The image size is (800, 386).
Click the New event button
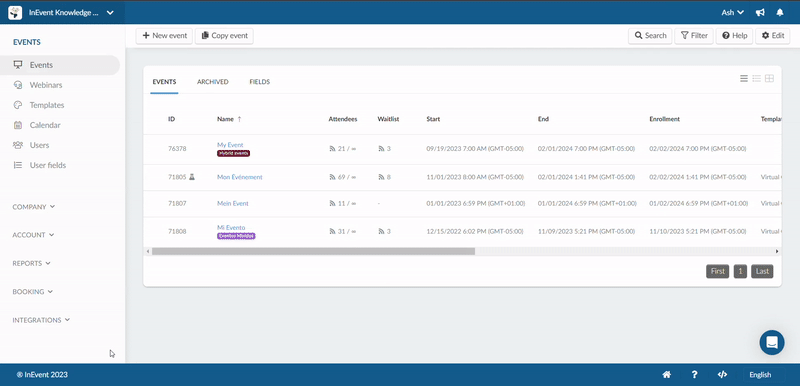(x=164, y=36)
